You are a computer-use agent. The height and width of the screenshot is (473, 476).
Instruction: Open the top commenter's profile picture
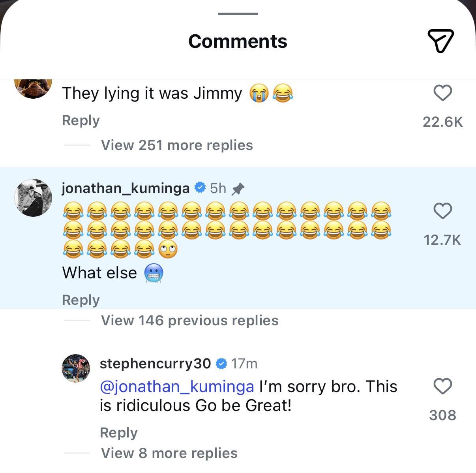(33, 88)
